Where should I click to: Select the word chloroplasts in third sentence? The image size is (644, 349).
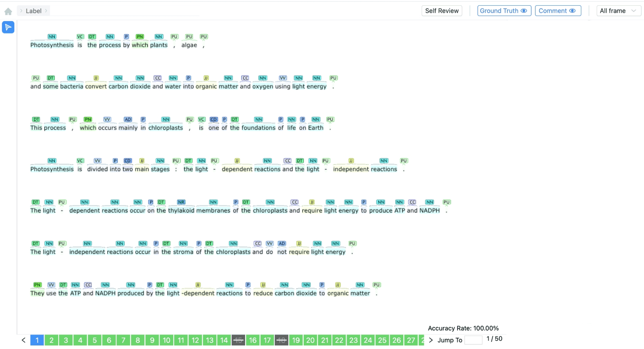pyautogui.click(x=165, y=128)
